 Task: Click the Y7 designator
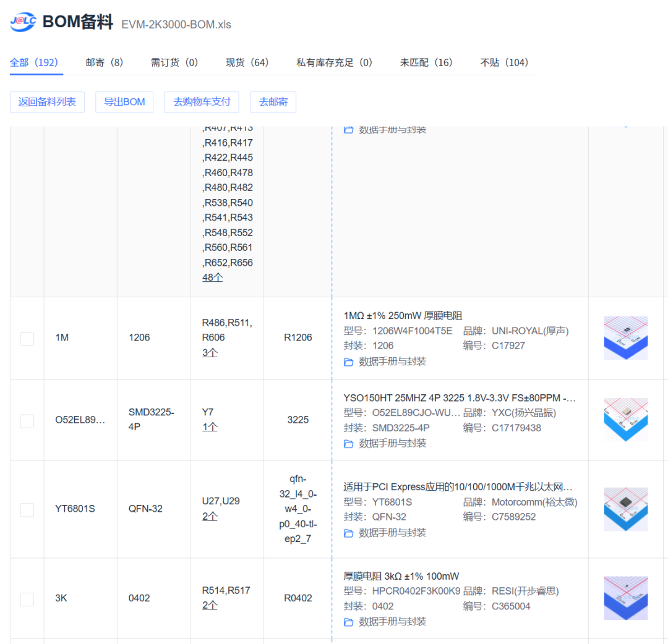207,412
